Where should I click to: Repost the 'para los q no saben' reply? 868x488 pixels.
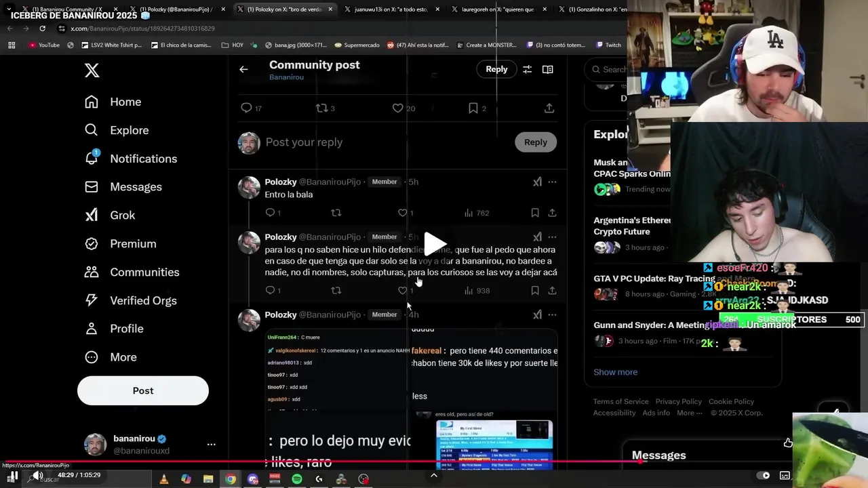(x=336, y=290)
